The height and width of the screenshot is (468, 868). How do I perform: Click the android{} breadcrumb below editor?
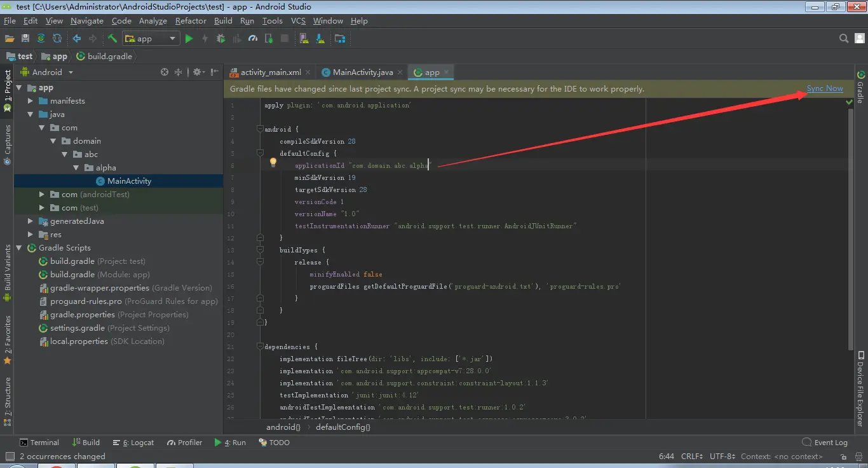pyautogui.click(x=283, y=427)
